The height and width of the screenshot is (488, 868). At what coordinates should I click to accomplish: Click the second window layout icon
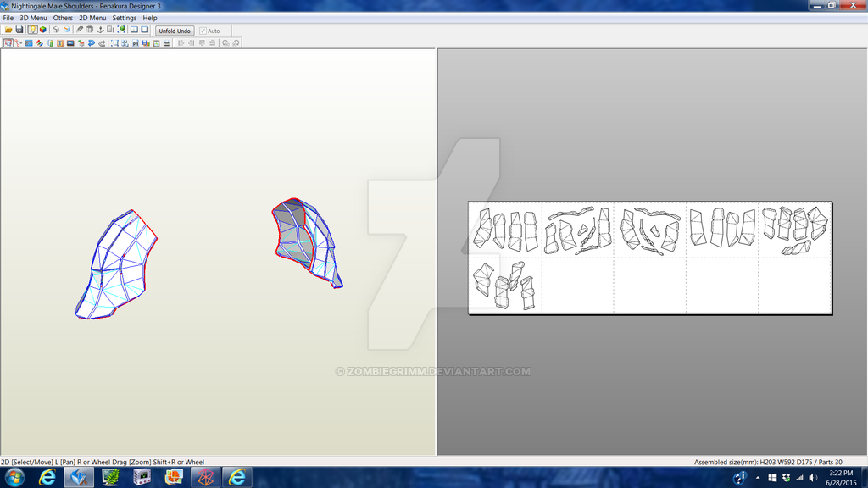click(144, 30)
